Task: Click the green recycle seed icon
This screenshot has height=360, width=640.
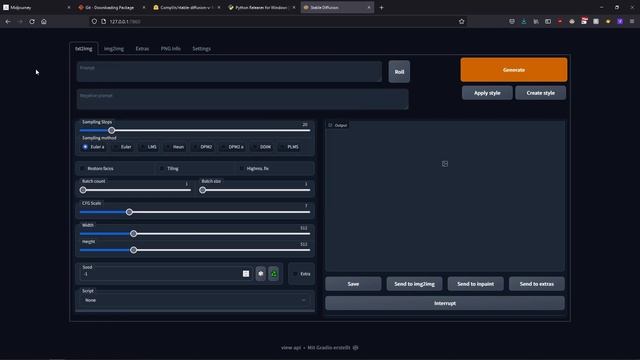Action: [x=274, y=273]
